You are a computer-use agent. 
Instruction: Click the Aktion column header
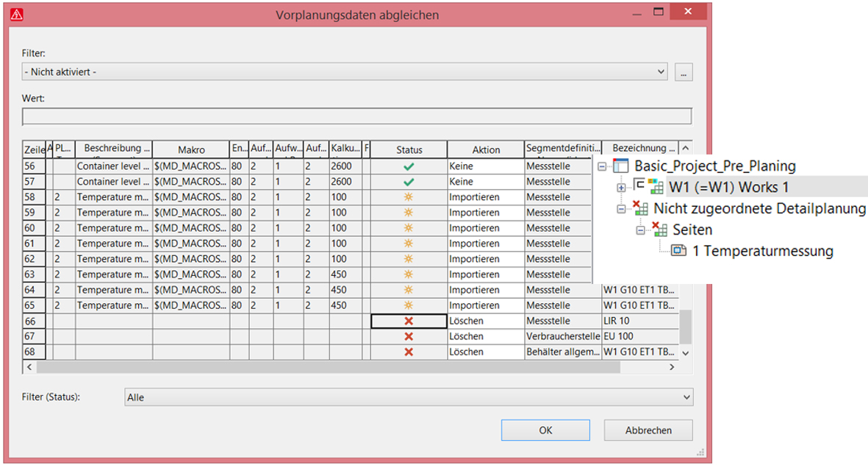485,149
